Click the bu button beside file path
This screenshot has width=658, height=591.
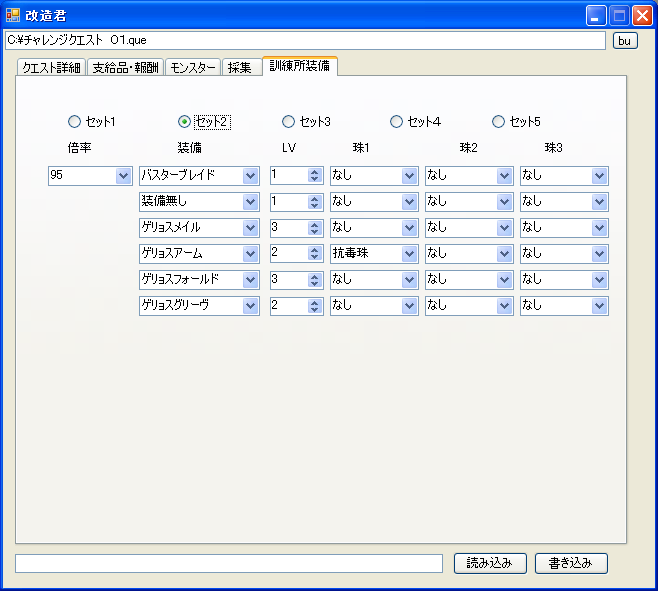[x=624, y=41]
